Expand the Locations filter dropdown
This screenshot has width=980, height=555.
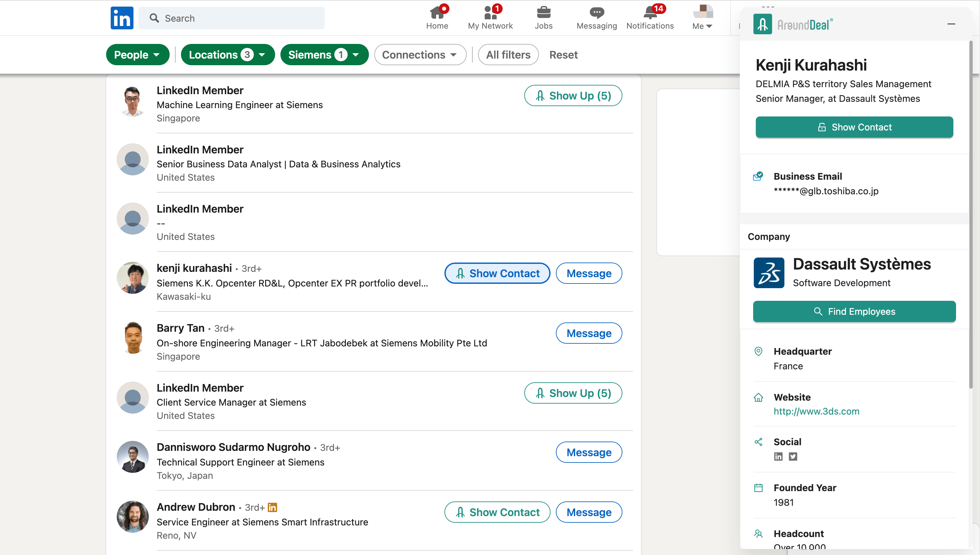(x=228, y=55)
